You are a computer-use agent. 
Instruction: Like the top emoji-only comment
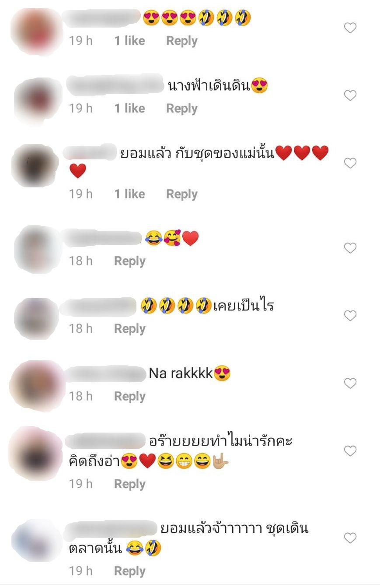click(x=350, y=28)
